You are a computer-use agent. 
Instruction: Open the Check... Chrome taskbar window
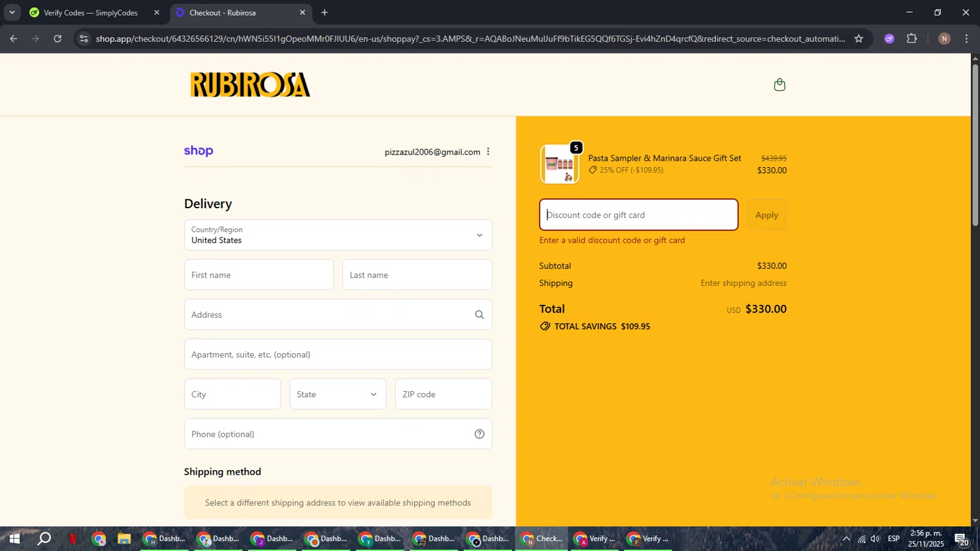(x=542, y=539)
